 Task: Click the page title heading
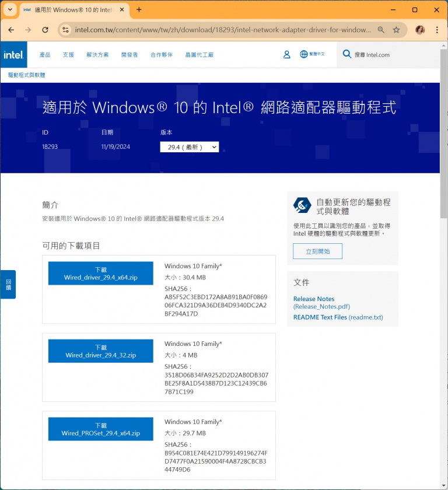point(219,107)
